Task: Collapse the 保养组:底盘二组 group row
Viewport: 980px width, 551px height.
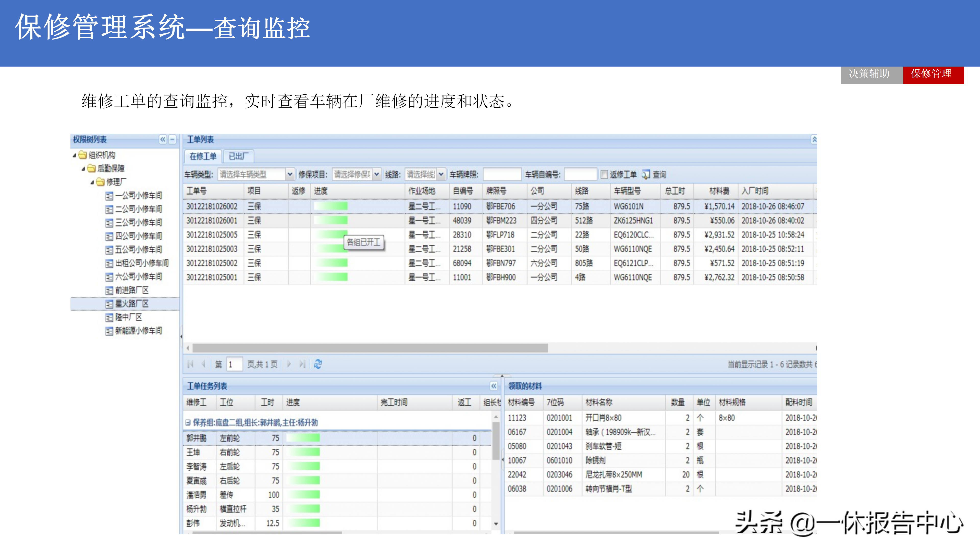Action: coord(188,422)
